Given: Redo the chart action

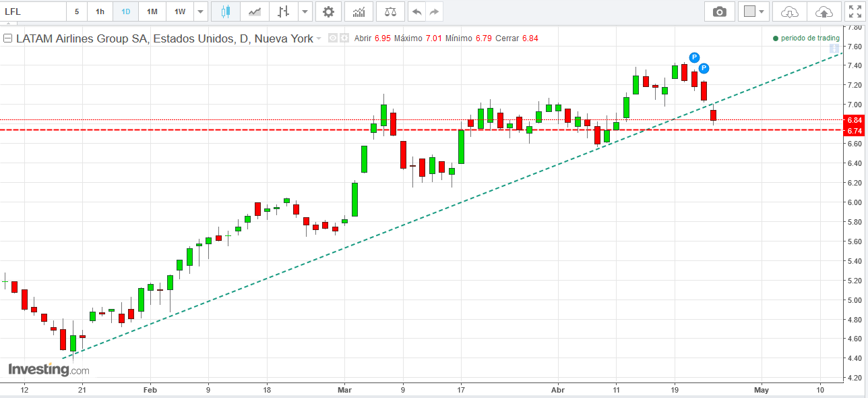Looking at the screenshot, I should click(x=435, y=11).
